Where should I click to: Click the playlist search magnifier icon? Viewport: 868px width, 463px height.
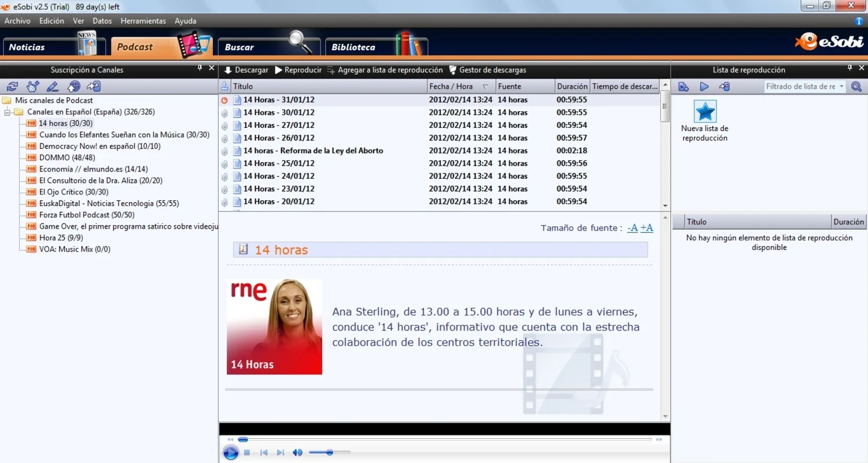coord(856,87)
